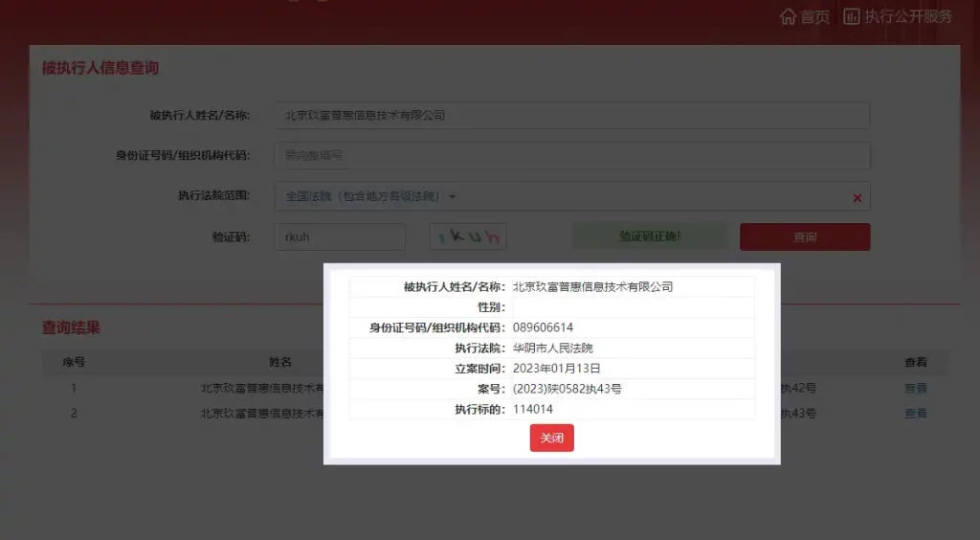Refresh the captcha image showing rkuh
This screenshot has width=980, height=540.
click(468, 236)
